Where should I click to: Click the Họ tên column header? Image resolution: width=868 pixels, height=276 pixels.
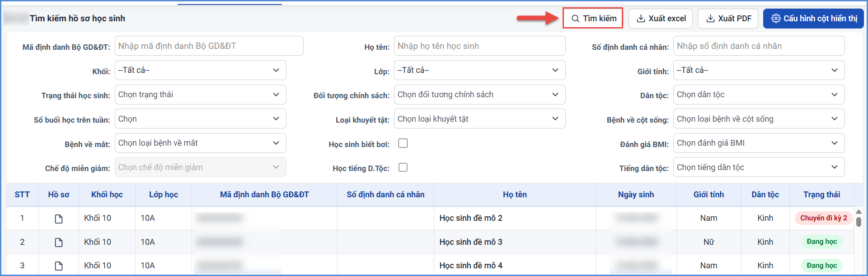coord(515,195)
